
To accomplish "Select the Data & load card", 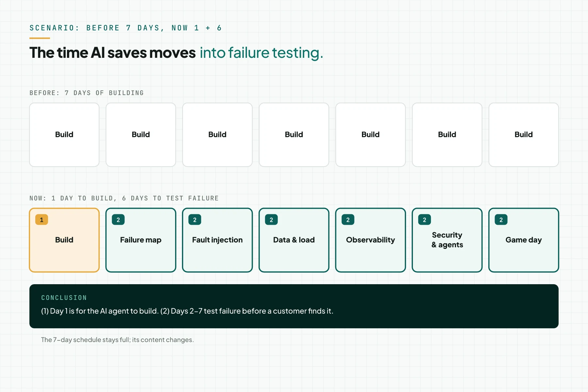I will 294,240.
